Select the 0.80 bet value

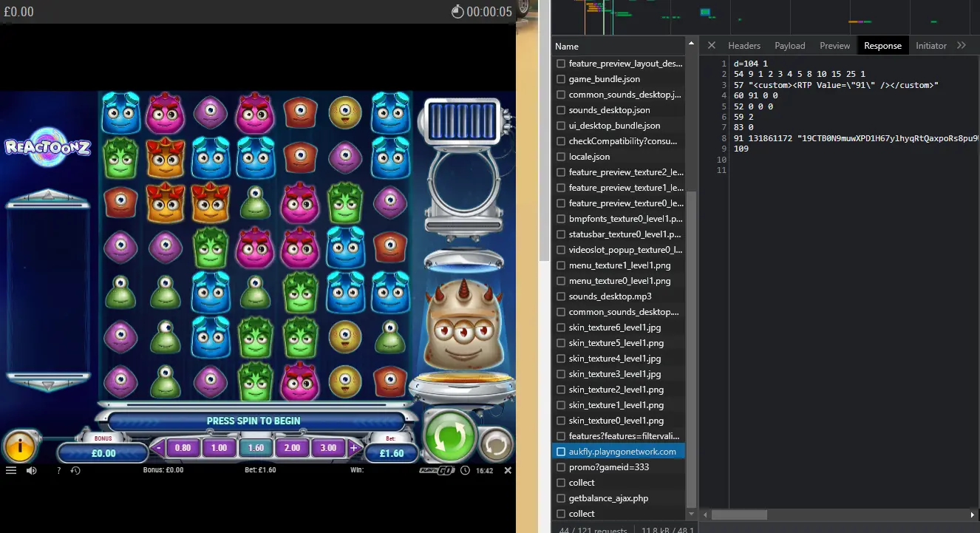183,447
